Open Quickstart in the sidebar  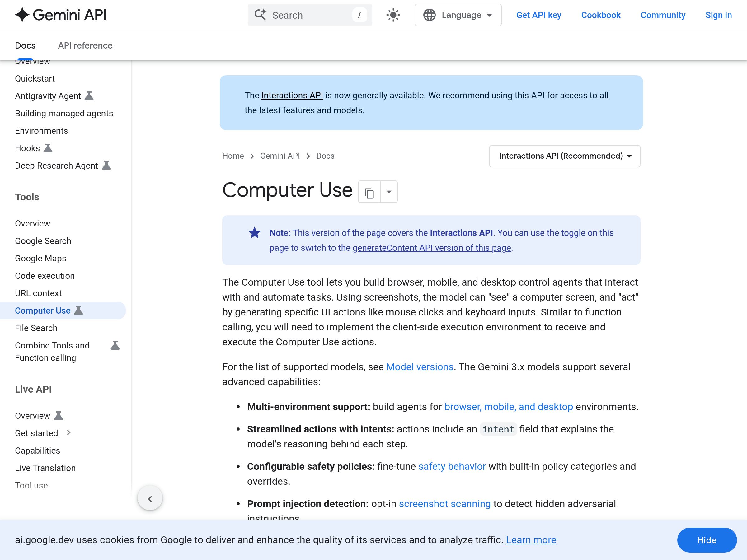pos(35,78)
